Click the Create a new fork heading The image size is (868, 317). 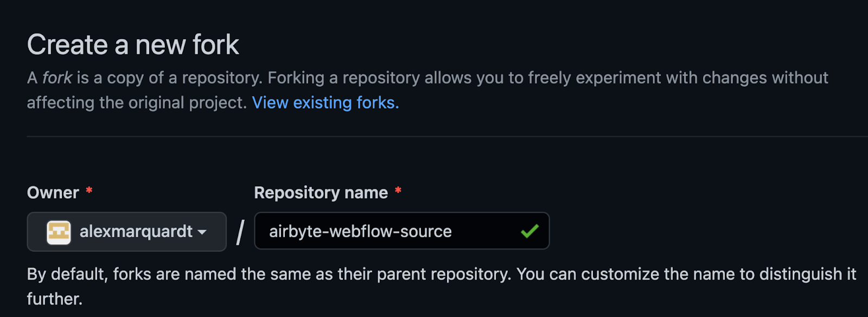[x=133, y=43]
